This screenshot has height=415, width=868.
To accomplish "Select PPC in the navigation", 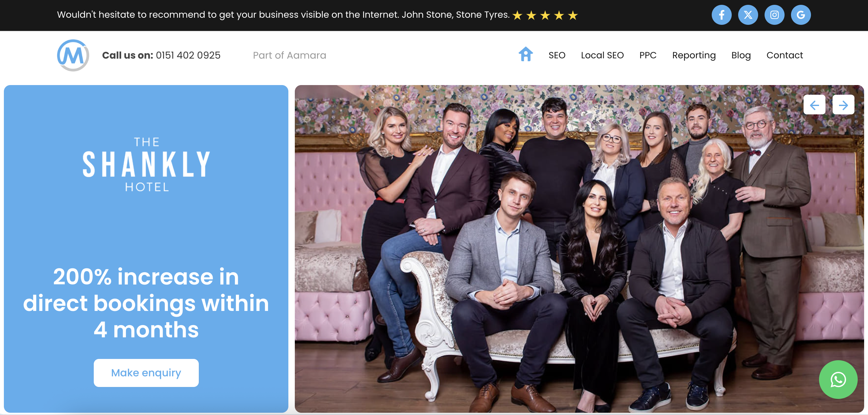I will (648, 55).
